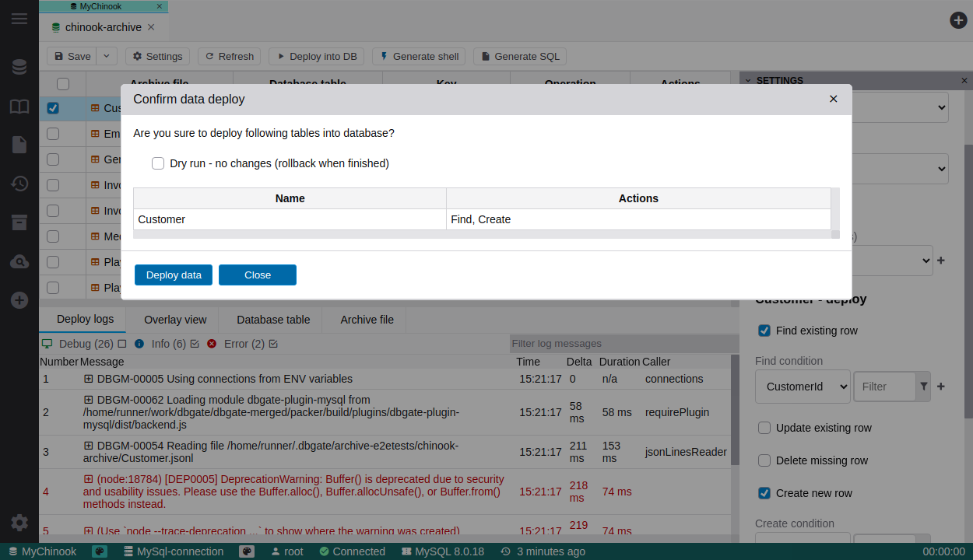973x560 pixels.
Task: Open the settings gear in sidebar
Action: (x=19, y=523)
